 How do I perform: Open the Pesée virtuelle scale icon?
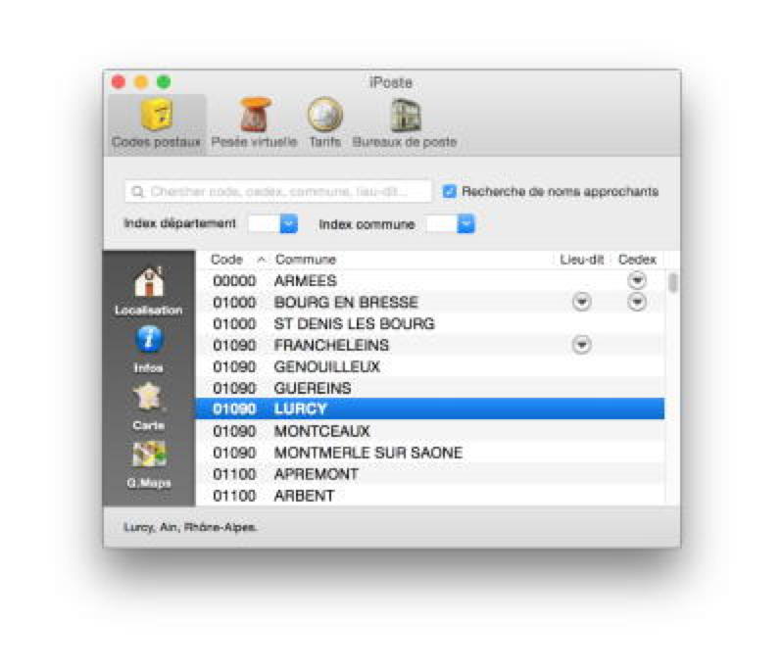click(x=254, y=118)
